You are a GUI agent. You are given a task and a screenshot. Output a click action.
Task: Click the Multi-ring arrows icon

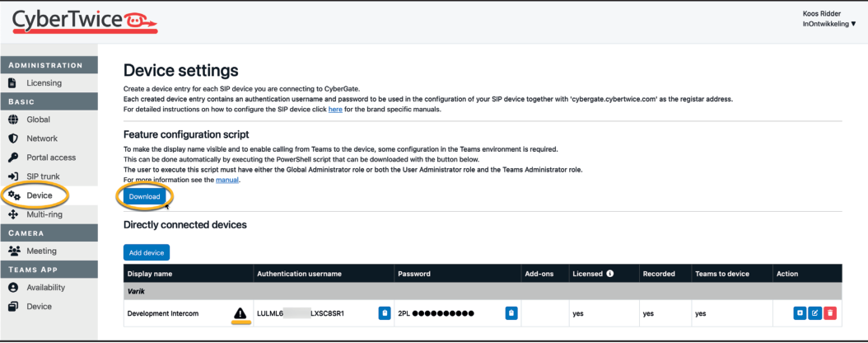[x=14, y=214]
